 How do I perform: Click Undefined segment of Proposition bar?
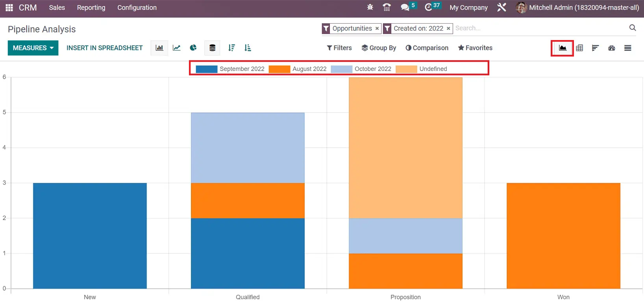(x=405, y=148)
